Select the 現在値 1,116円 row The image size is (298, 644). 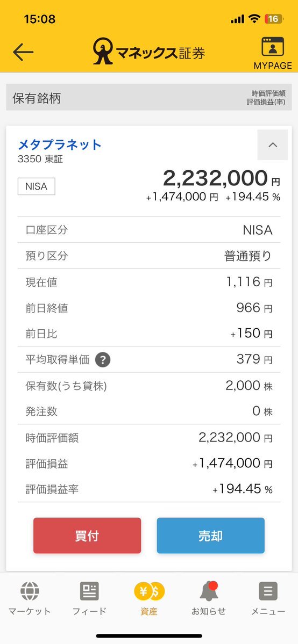point(149,282)
